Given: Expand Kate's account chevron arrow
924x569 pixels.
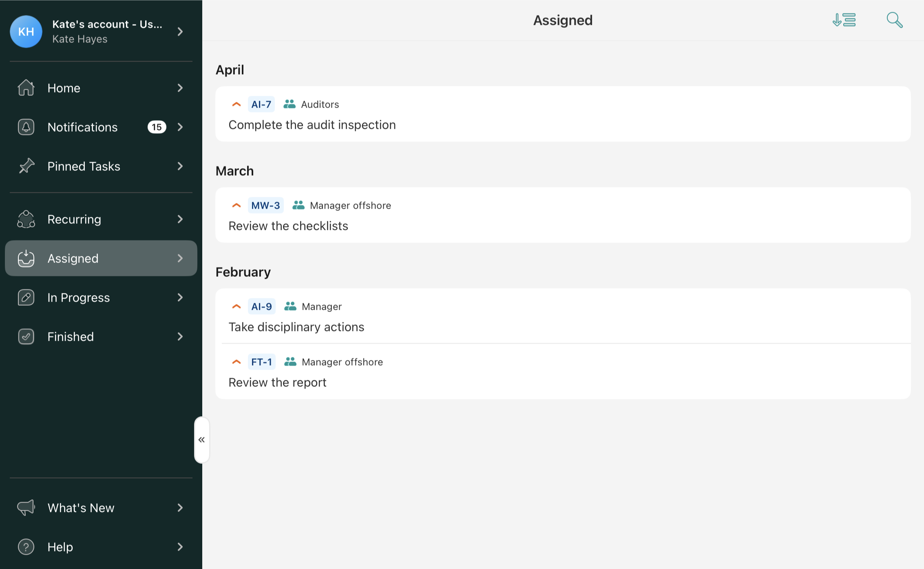Looking at the screenshot, I should point(180,32).
